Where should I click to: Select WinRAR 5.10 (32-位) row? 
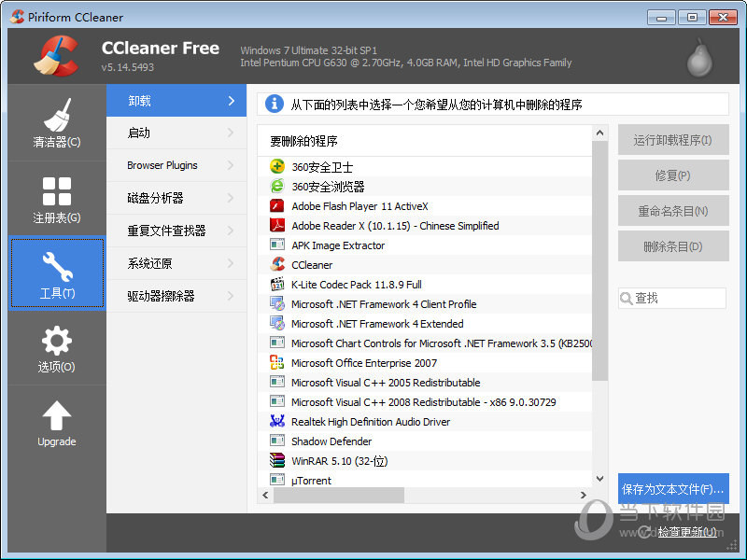425,460
